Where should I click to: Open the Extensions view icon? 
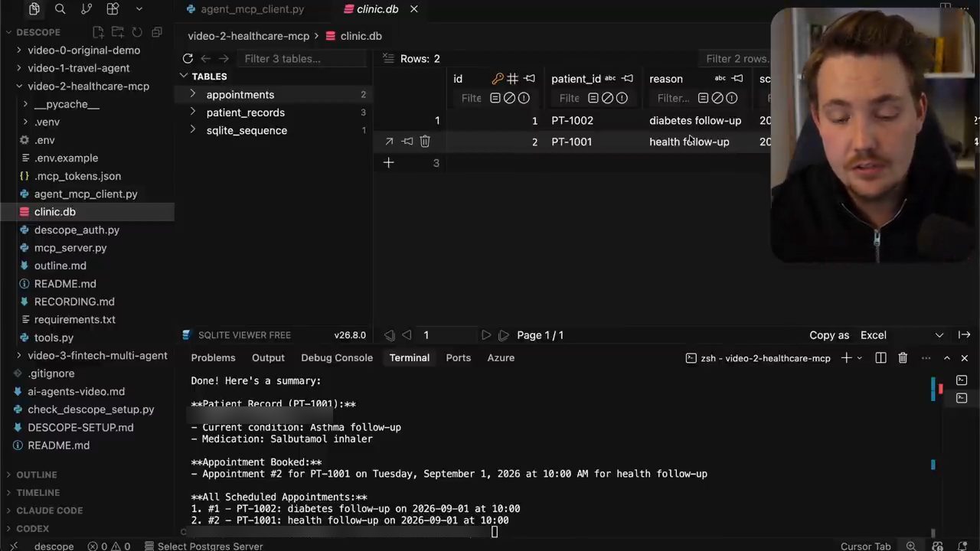tap(113, 9)
